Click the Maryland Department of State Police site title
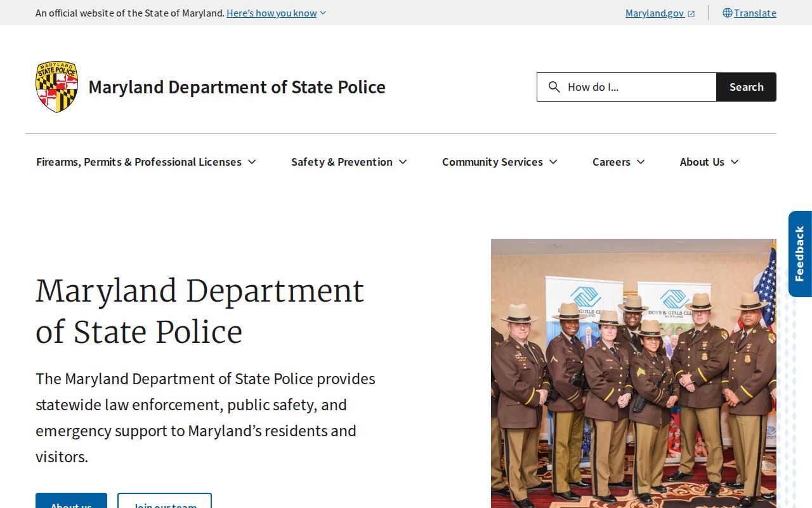The width and height of the screenshot is (812, 508). [237, 87]
